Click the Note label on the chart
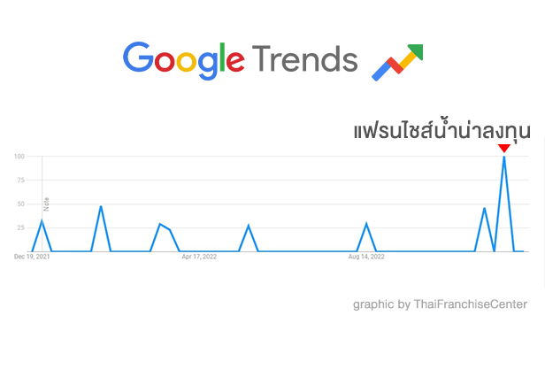The height and width of the screenshot is (392, 545). (46, 204)
